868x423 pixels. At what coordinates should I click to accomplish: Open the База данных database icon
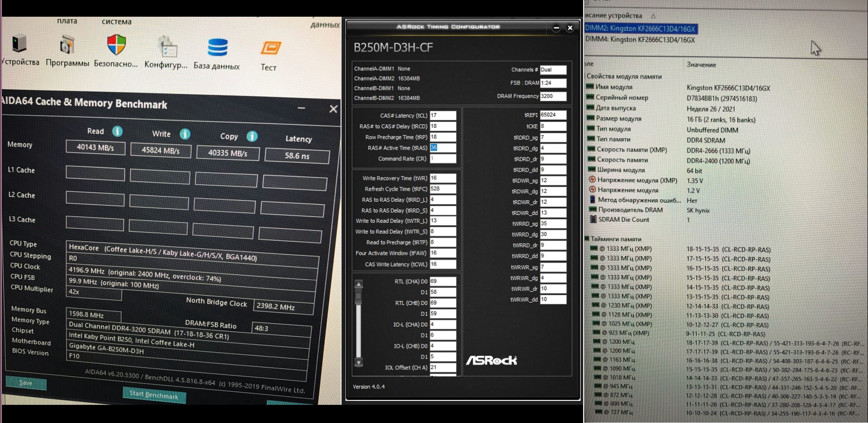point(217,47)
